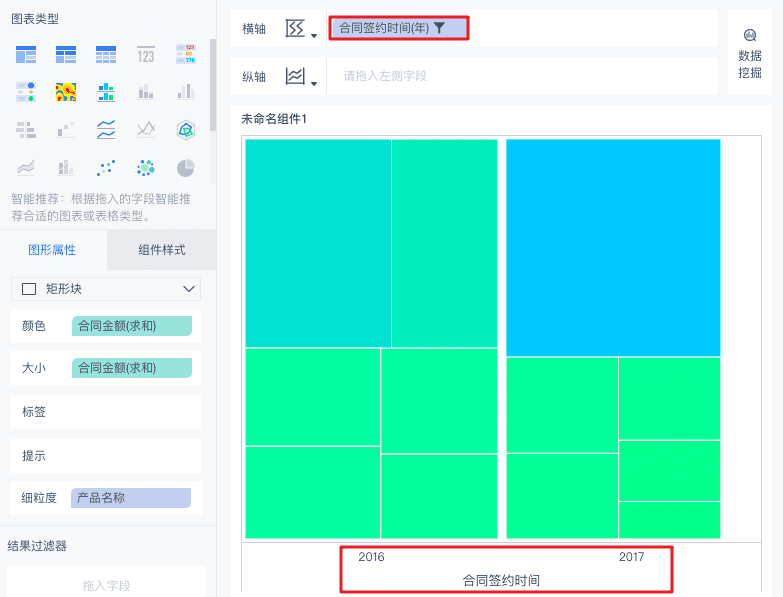783x597 pixels.
Task: Switch to 组件样式 tab
Action: pos(162,250)
